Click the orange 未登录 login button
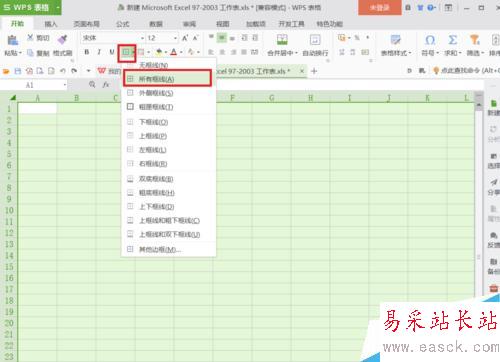This screenshot has width=500, height=362. (x=380, y=7)
